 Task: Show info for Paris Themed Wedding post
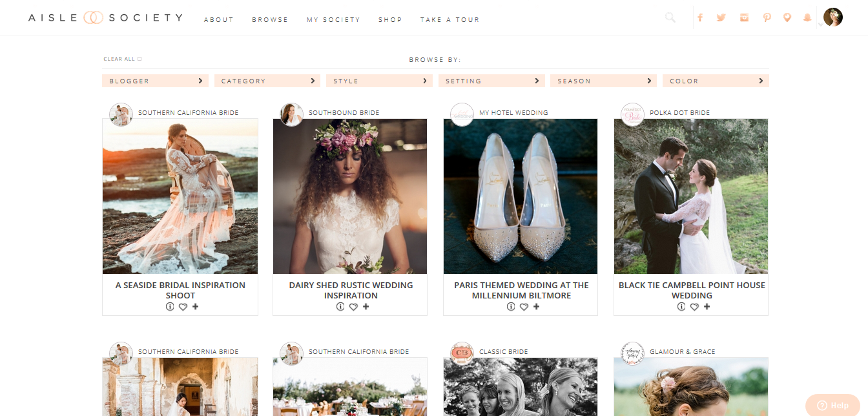[x=511, y=307]
